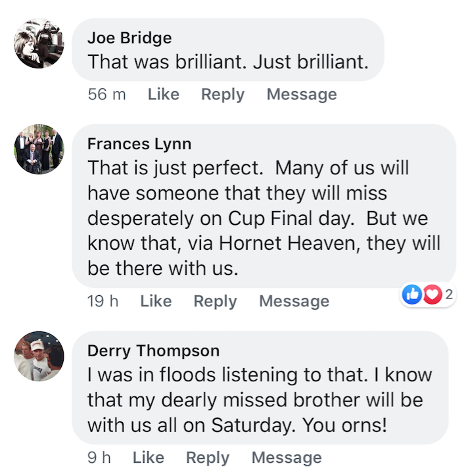The image size is (468, 476).
Task: Message Derry Thompson from the comment
Action: click(287, 457)
